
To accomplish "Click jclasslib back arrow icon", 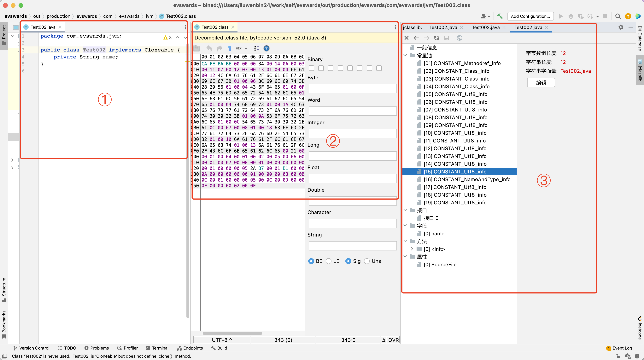I will pos(417,38).
